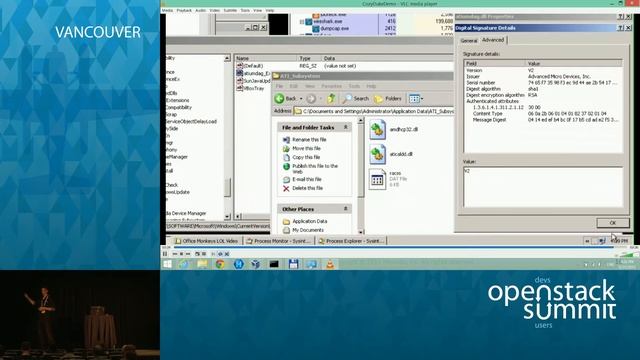Click Copy this file task
640x360 pixels.
pos(306,157)
